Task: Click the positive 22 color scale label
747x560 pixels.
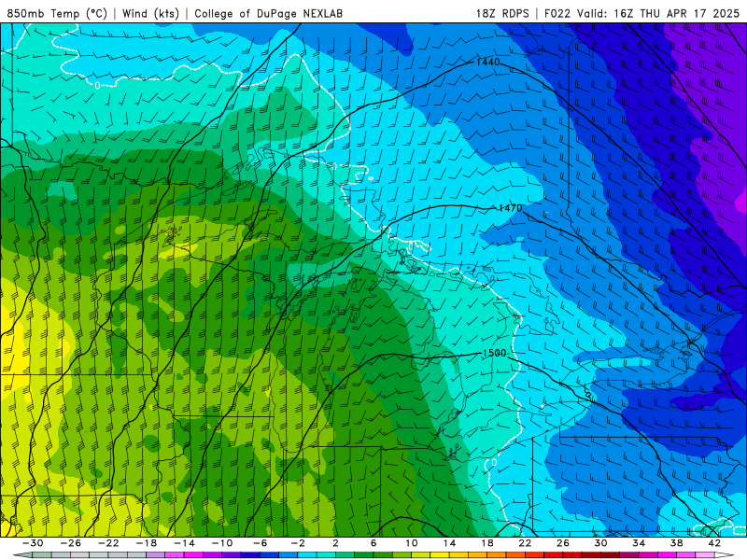Action: (525, 543)
